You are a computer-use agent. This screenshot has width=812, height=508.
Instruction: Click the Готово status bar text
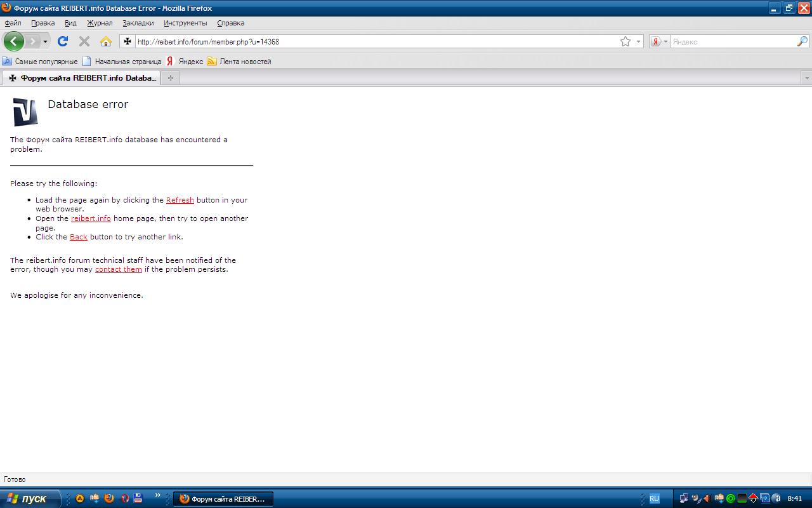click(15, 479)
